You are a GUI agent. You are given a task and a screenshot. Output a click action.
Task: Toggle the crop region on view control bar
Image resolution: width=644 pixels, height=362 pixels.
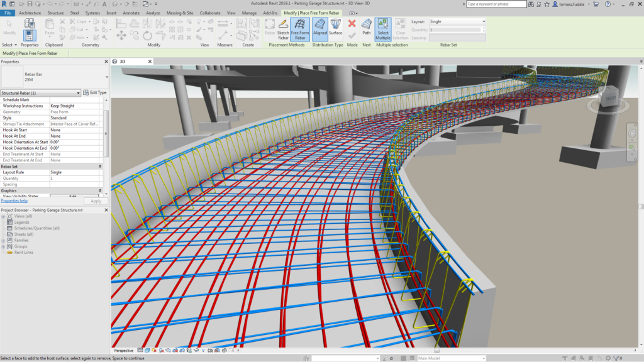click(x=175, y=351)
